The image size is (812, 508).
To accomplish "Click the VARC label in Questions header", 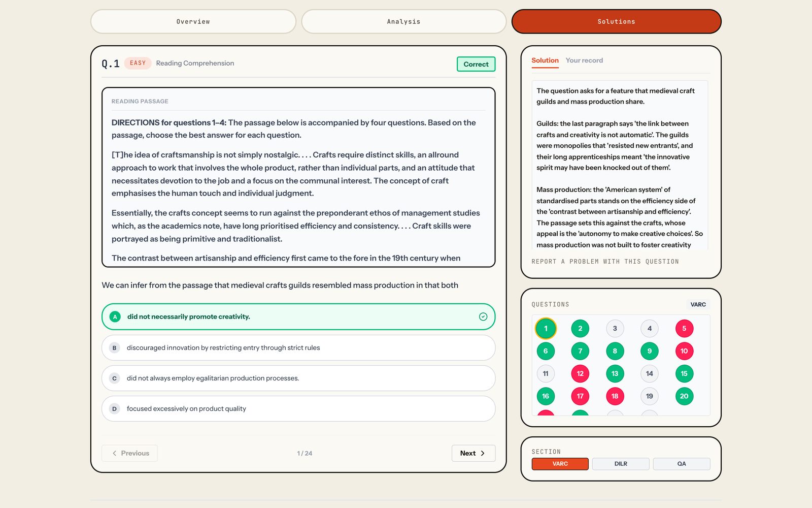I will point(698,304).
